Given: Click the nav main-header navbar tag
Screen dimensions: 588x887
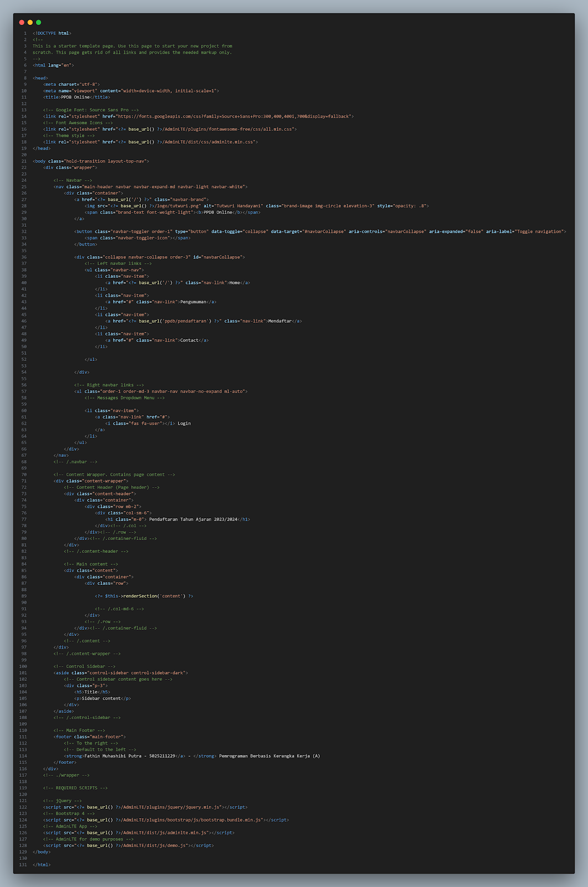Looking at the screenshot, I should tap(151, 187).
